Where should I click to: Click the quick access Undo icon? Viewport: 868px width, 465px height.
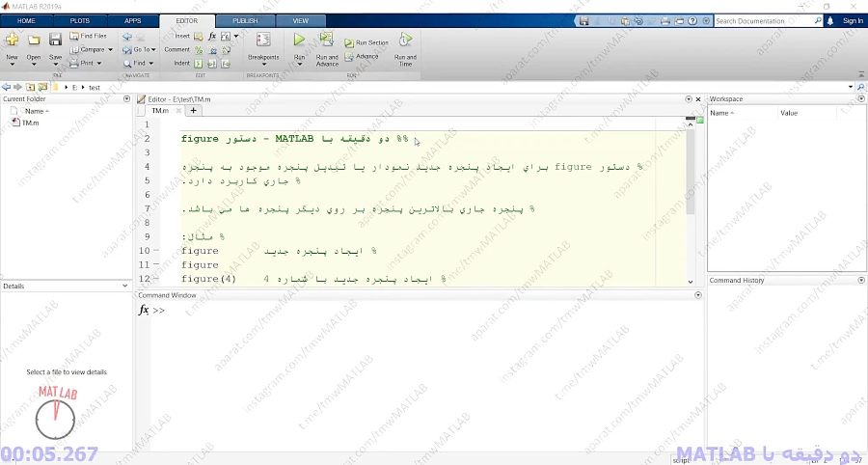click(638, 21)
